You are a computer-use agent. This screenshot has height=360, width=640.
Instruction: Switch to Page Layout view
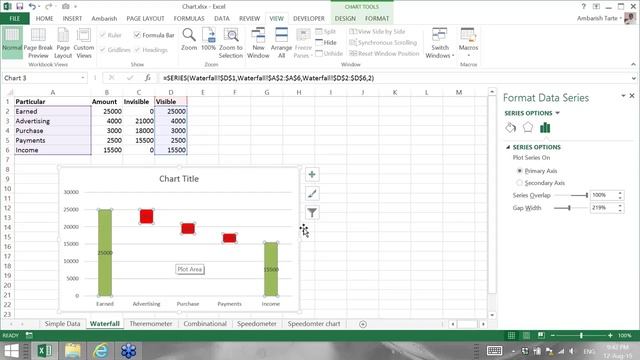(x=63, y=42)
